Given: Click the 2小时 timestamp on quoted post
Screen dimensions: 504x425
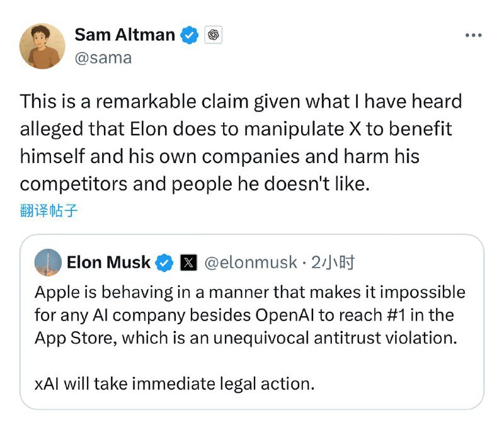Looking at the screenshot, I should coord(332,263).
